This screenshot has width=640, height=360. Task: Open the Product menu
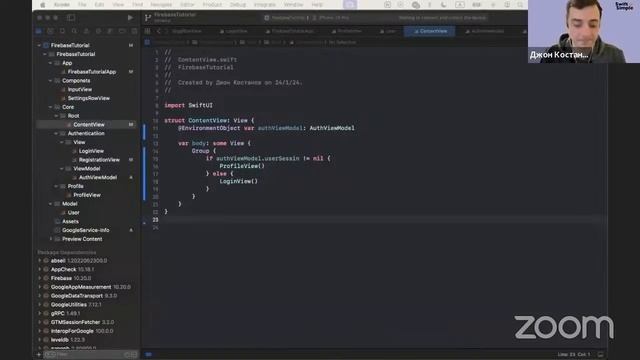[x=212, y=4]
